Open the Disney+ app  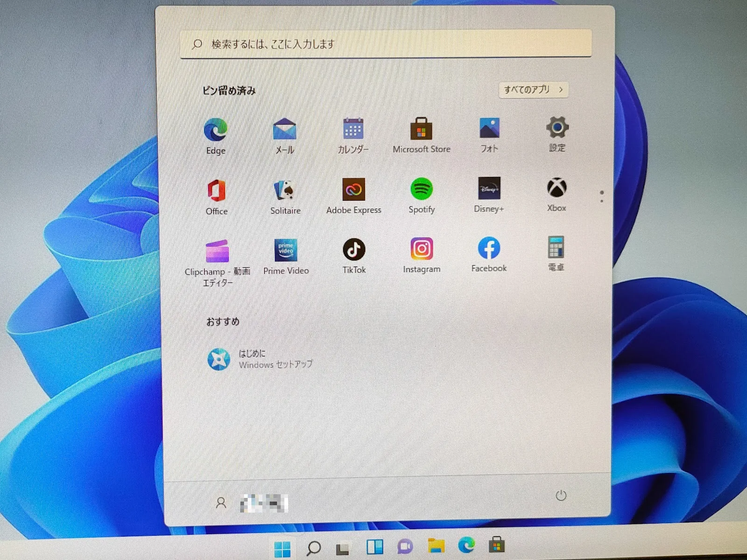[x=489, y=195]
